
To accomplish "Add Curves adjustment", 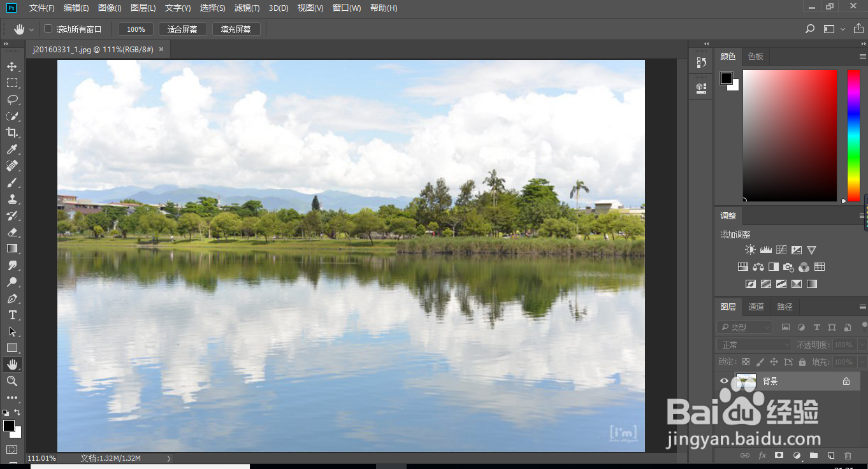I will pyautogui.click(x=781, y=250).
